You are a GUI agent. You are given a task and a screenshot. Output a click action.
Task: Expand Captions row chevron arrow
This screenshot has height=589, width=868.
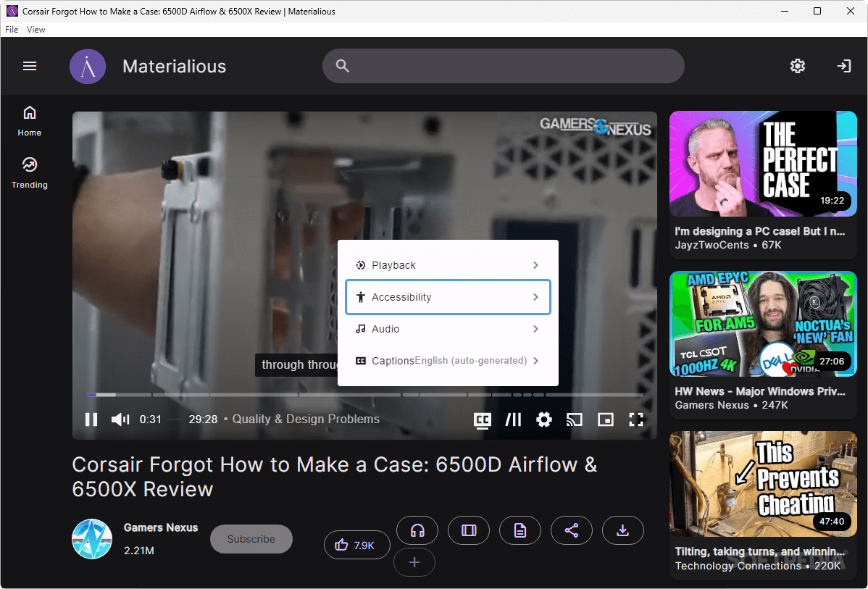click(x=535, y=361)
